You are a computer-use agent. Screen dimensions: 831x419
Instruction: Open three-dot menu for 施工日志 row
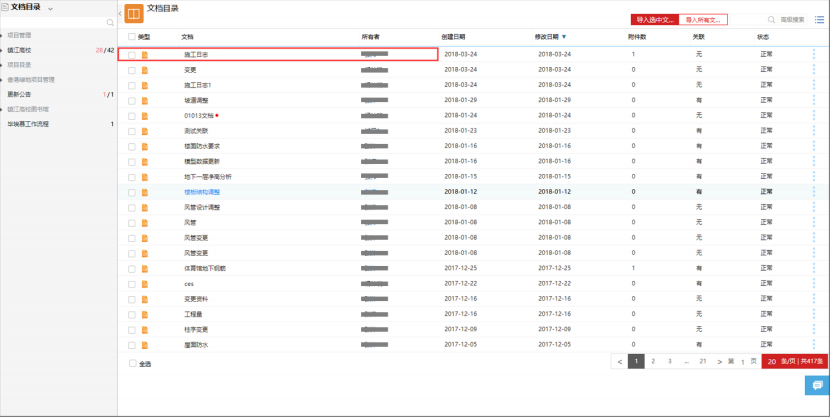coord(814,54)
